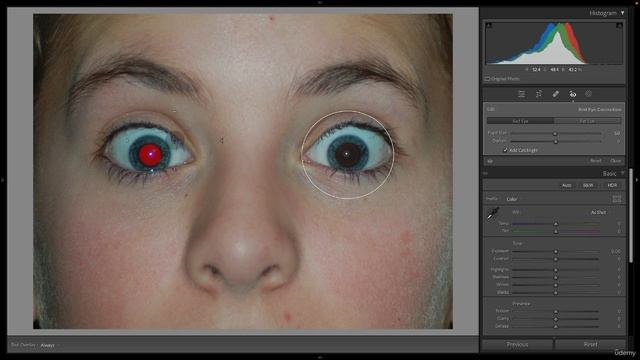Screen dimensions: 640x360
Task: Open the Edit sliders tool icon
Action: tap(521, 94)
